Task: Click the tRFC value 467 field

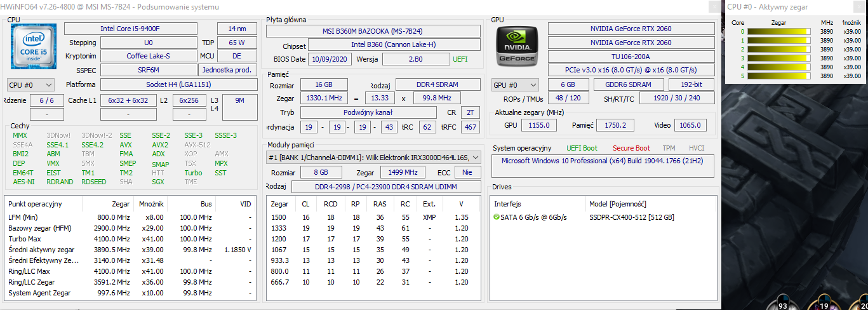Action: click(471, 127)
